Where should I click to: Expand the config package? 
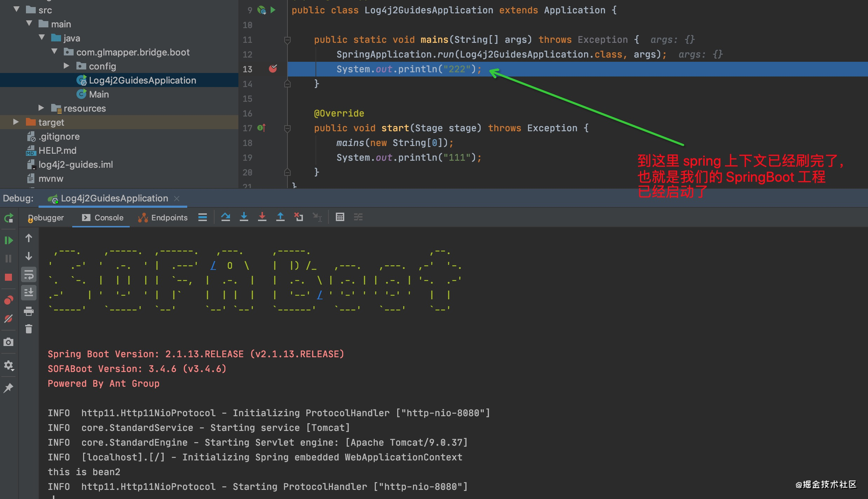(x=66, y=66)
